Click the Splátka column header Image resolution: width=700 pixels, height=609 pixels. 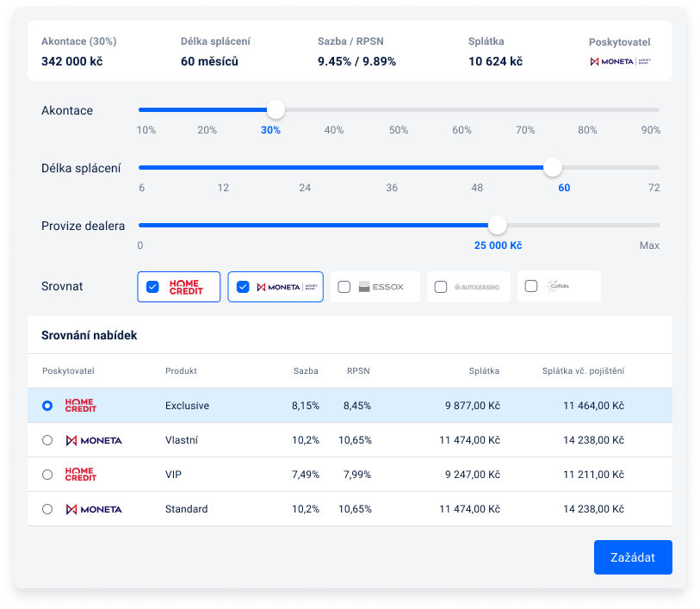[x=483, y=371]
